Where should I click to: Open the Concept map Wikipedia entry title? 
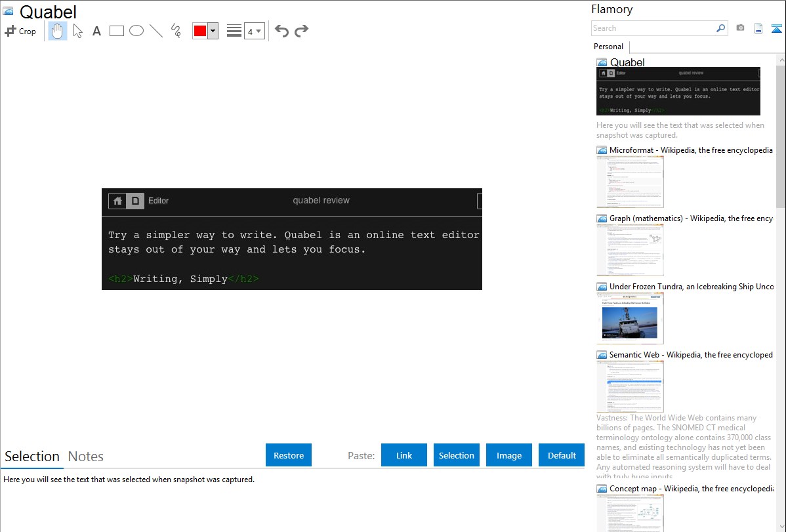691,488
